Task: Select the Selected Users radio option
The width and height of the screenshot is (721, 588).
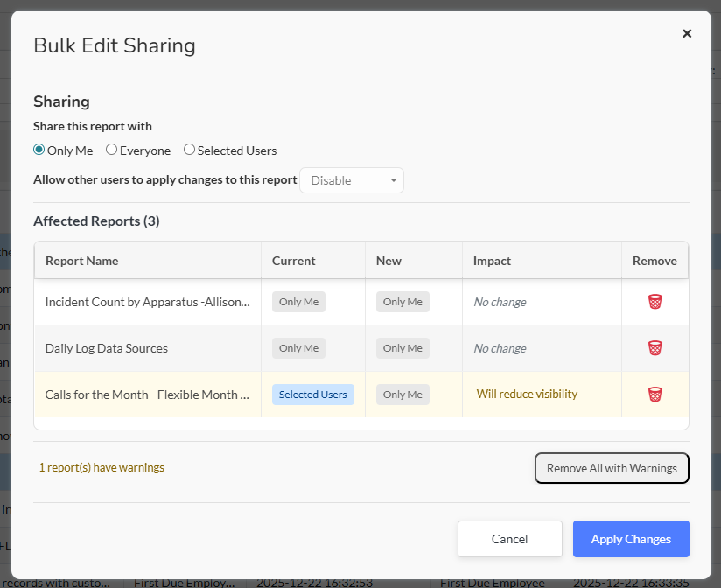Action: (x=189, y=150)
